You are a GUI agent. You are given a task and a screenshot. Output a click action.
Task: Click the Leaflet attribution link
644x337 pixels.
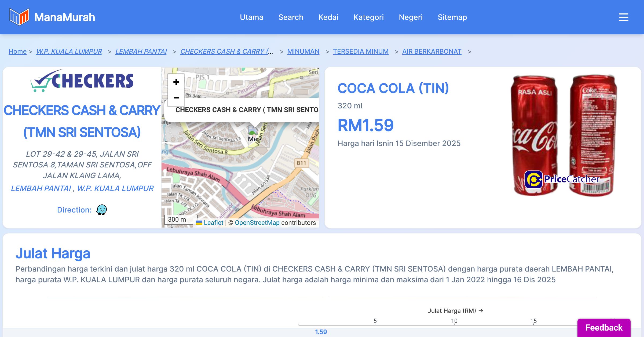(x=213, y=223)
